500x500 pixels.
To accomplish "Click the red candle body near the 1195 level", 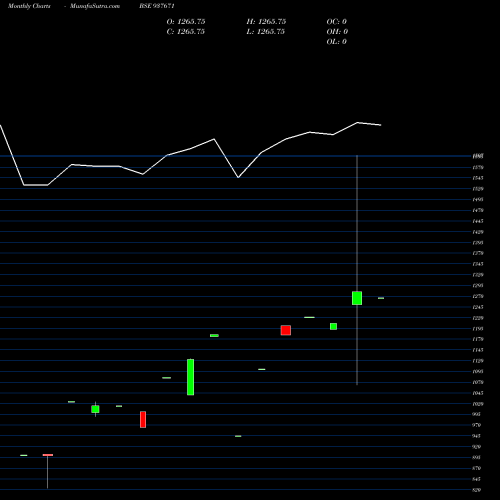I will click(286, 330).
